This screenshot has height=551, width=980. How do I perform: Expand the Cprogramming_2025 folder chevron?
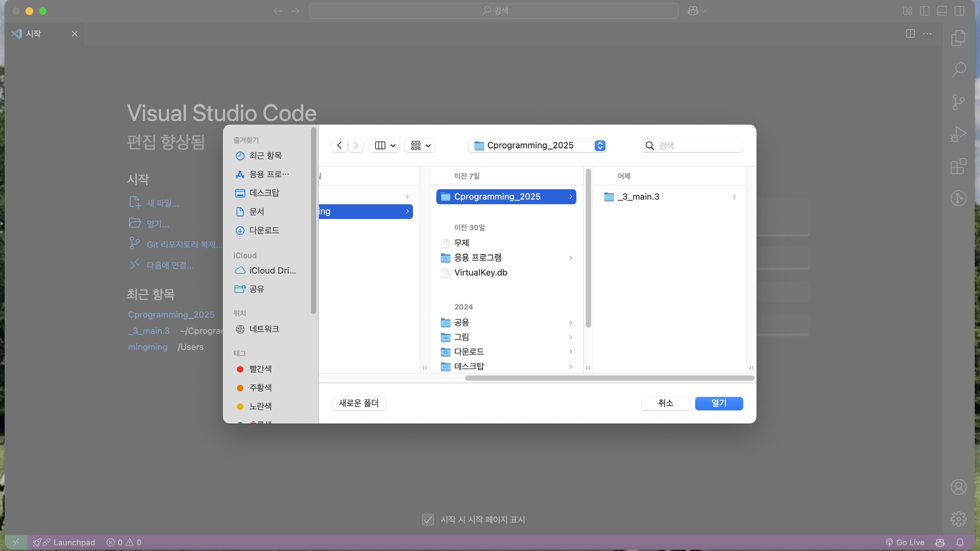click(571, 197)
